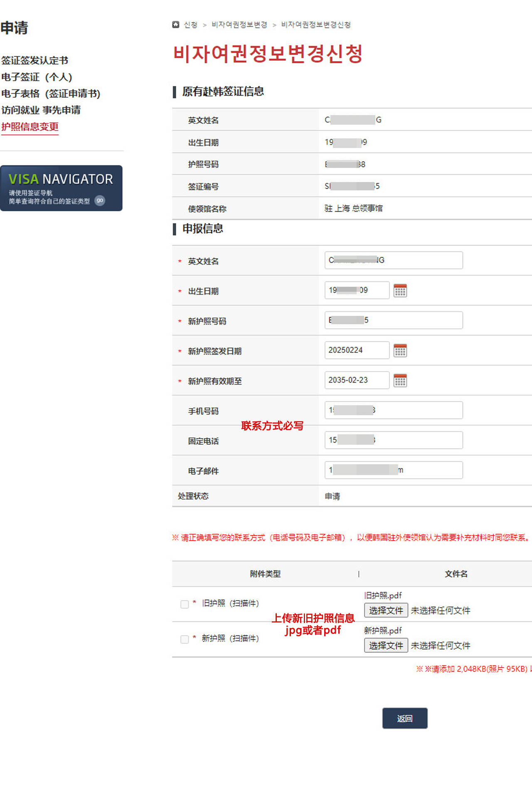Image resolution: width=532 pixels, height=798 pixels.
Task: Click breadcrumb link 신청
Action: pos(191,25)
